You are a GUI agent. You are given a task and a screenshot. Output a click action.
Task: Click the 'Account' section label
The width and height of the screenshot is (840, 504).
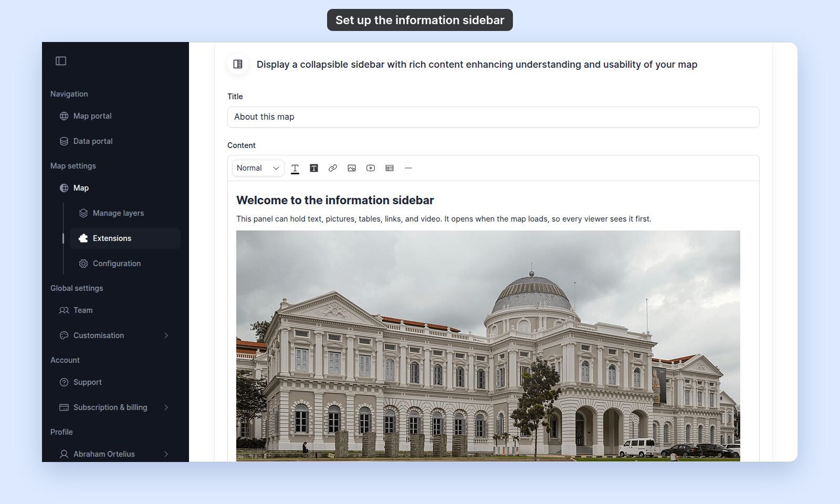click(x=65, y=360)
